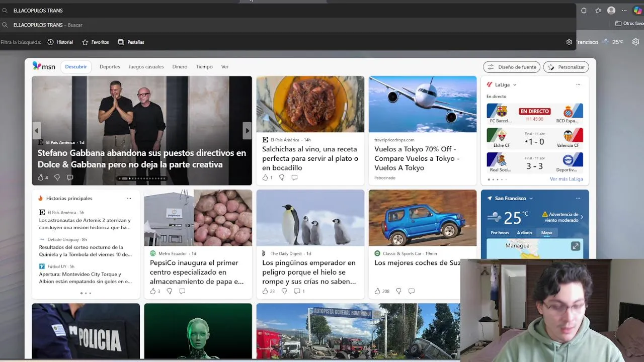Open the 'Otros favoritos' bookmarks folder
The image size is (644, 362).
coord(629,24)
